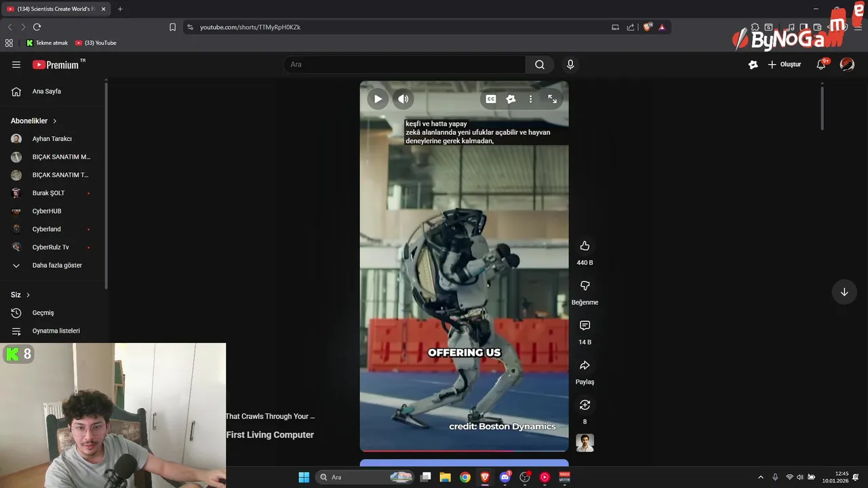Click the short's red progress bar
868x488 pixels.
click(464, 451)
